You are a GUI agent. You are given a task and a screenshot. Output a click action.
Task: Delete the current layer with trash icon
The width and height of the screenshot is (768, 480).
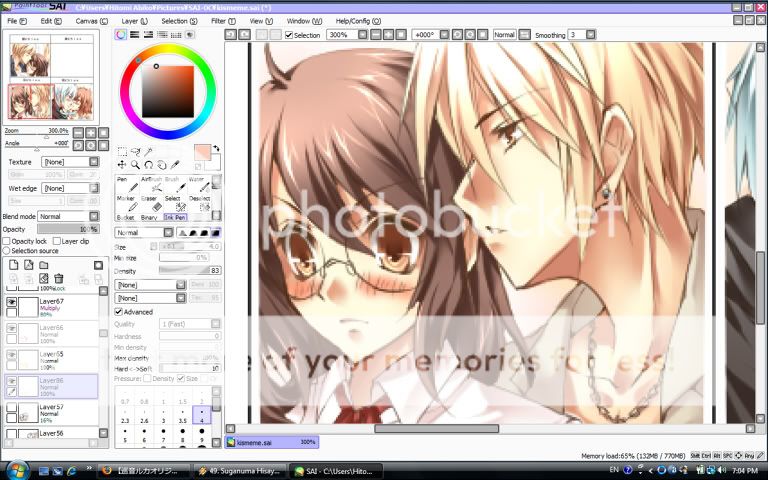[x=59, y=279]
